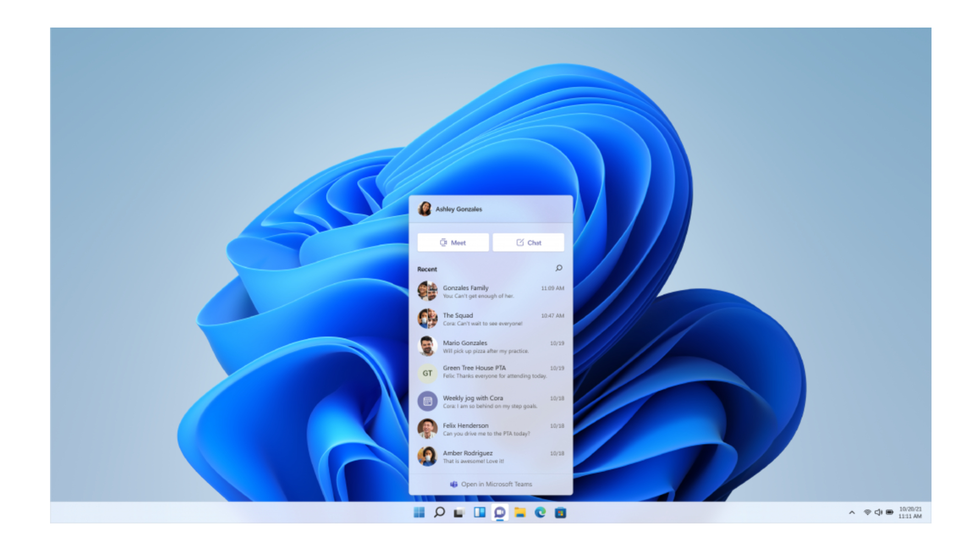Open taskbar Search magnifier
980x551 pixels.
(x=439, y=512)
